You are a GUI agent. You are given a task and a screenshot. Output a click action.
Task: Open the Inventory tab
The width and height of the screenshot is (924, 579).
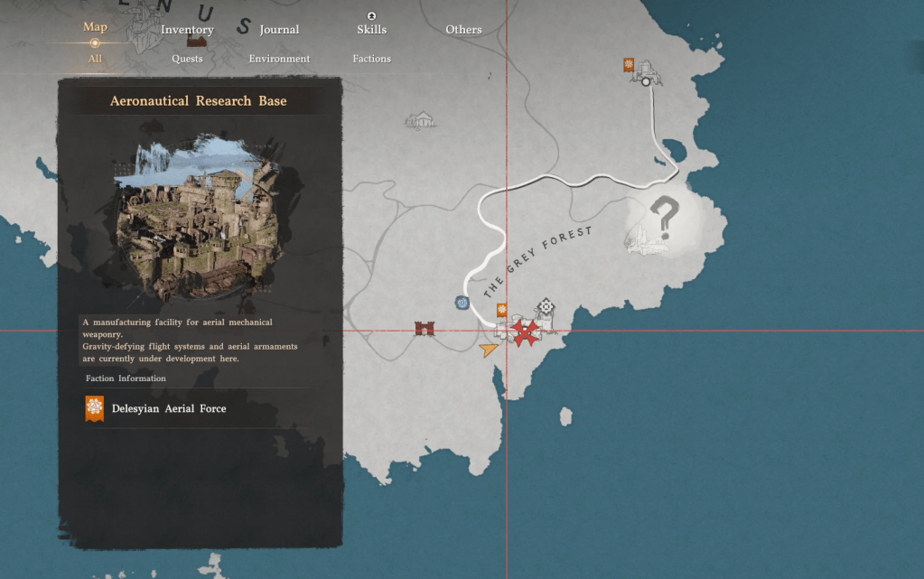187,30
